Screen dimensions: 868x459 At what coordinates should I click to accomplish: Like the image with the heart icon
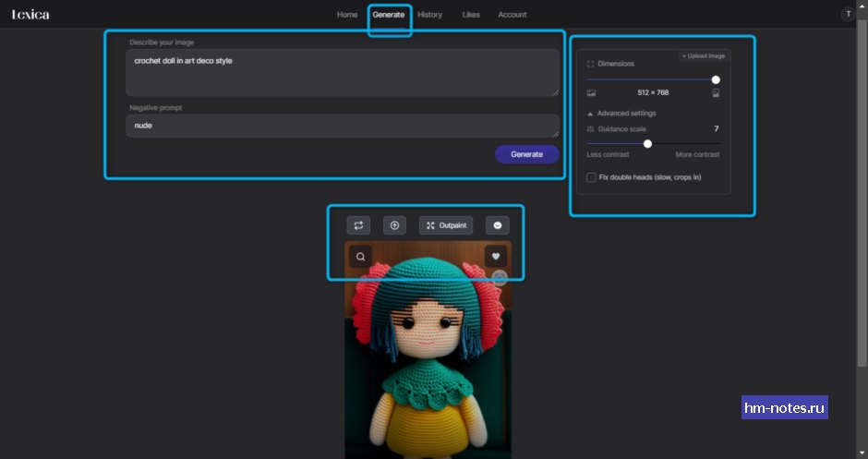click(496, 257)
